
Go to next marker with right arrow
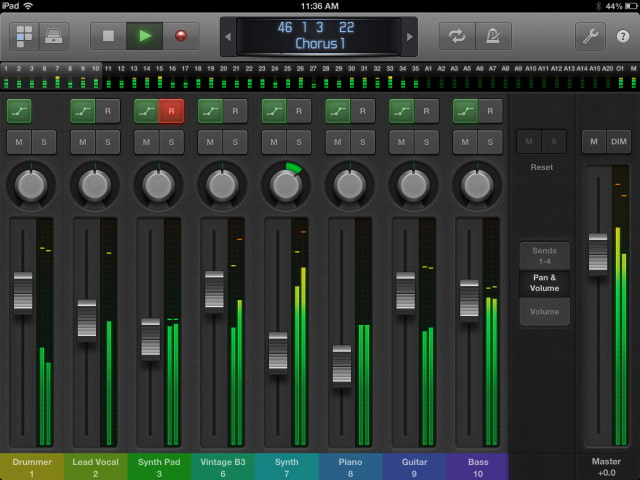click(410, 37)
